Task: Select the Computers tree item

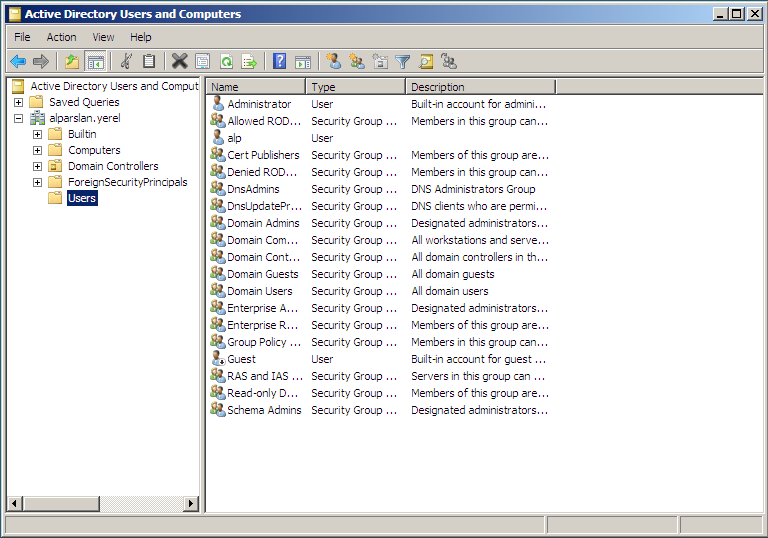Action: [x=94, y=150]
